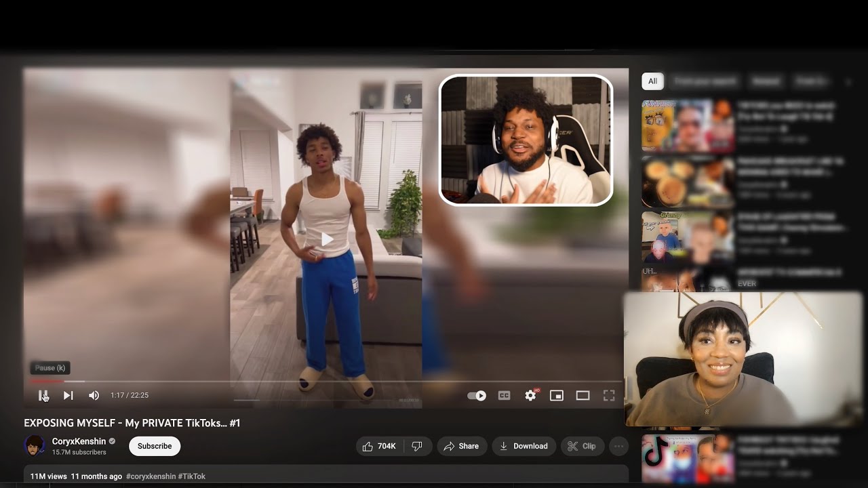The width and height of the screenshot is (868, 488).
Task: Open the CoryxKenshin channel avatar
Action: [x=35, y=446]
